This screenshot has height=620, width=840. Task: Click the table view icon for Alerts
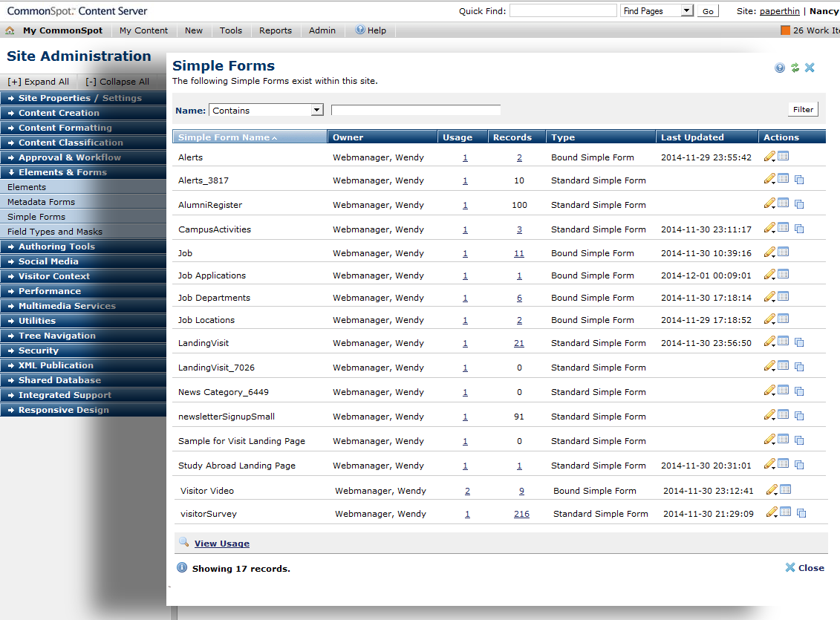tap(784, 157)
